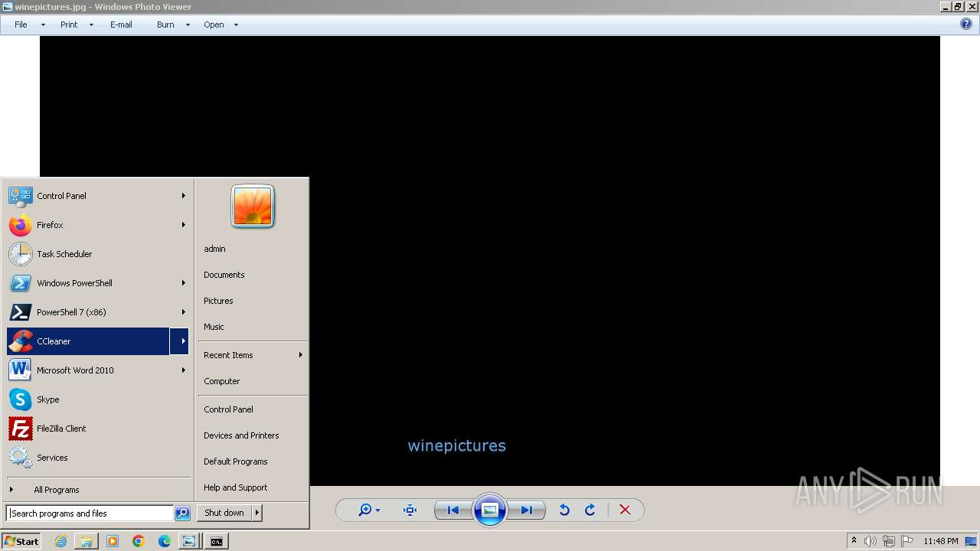This screenshot has height=551, width=980.
Task: Open the Shut down options arrow
Action: click(256, 513)
